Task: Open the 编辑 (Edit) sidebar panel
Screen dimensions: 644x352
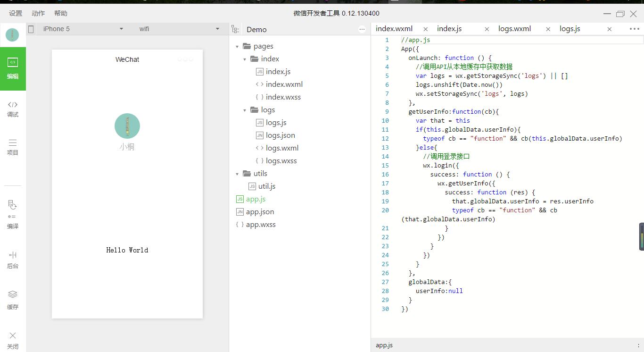Action: point(13,68)
